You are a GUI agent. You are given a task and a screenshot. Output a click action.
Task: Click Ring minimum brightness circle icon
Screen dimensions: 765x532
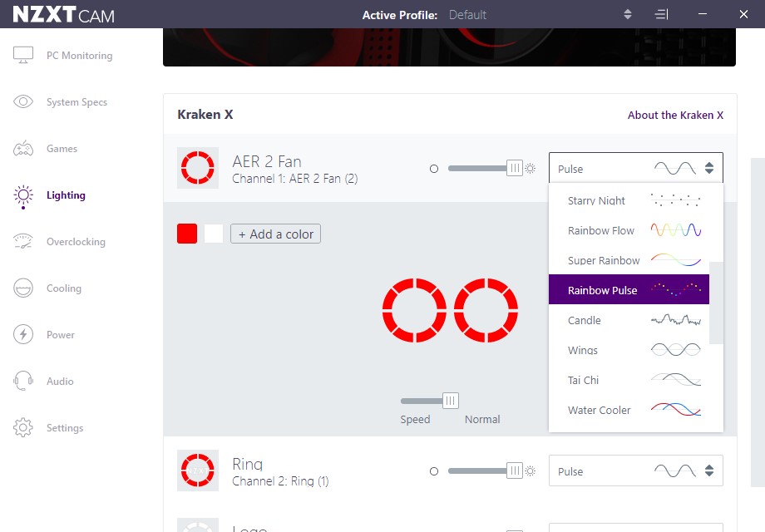coord(434,471)
